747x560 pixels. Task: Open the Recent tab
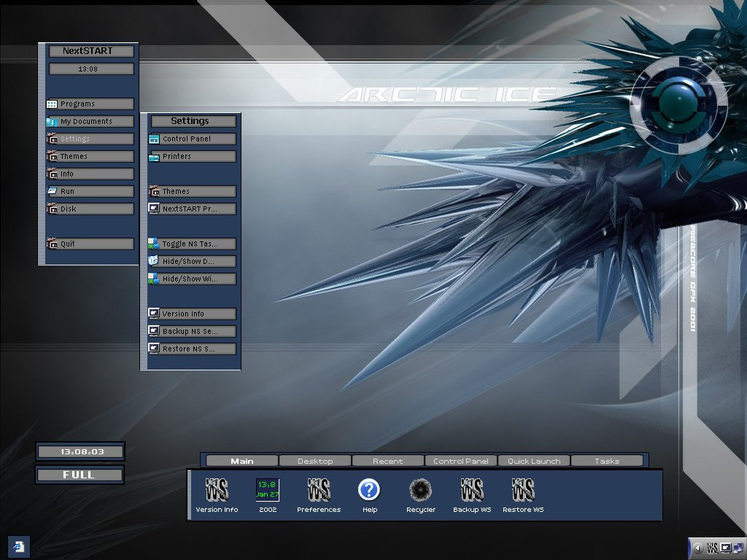tap(388, 461)
